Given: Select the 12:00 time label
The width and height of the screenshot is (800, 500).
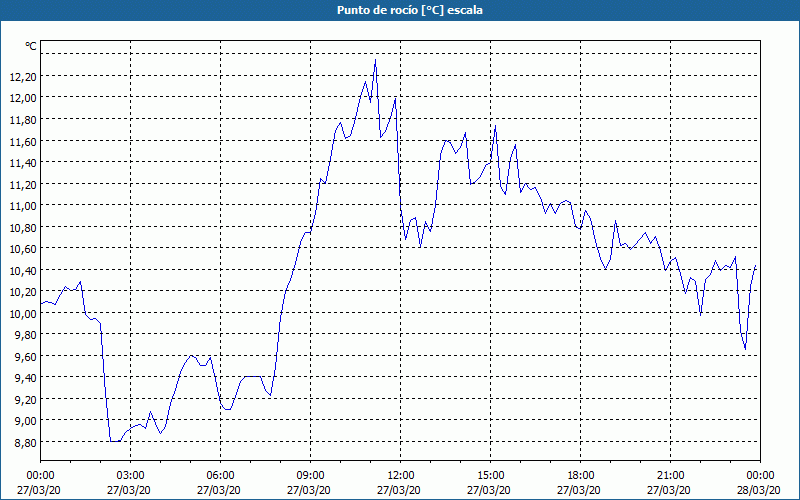Looking at the screenshot, I should click(x=401, y=476).
